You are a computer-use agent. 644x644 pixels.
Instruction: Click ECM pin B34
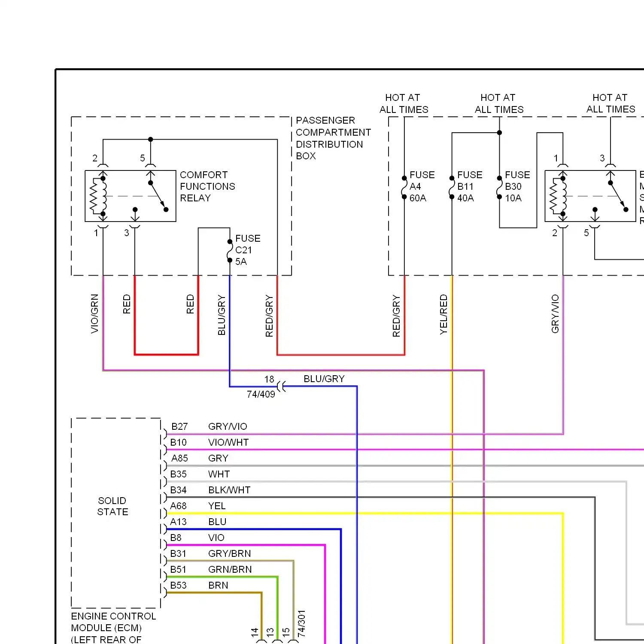[178, 490]
